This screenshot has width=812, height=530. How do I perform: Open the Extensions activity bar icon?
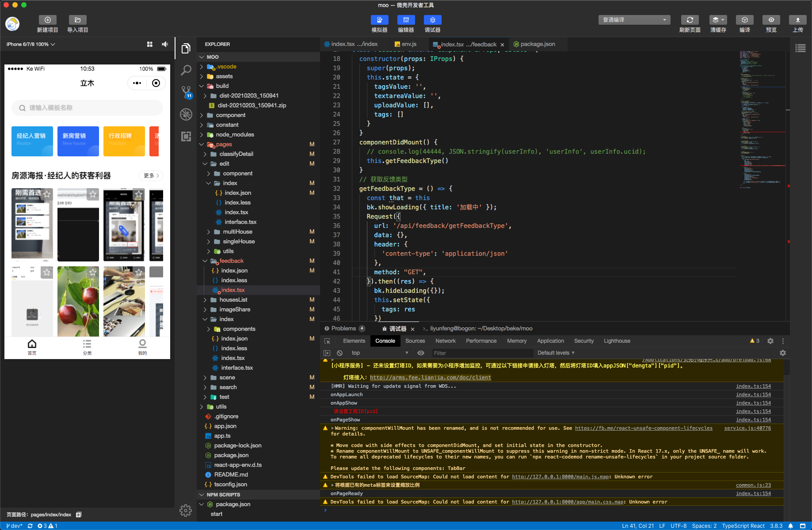[186, 136]
